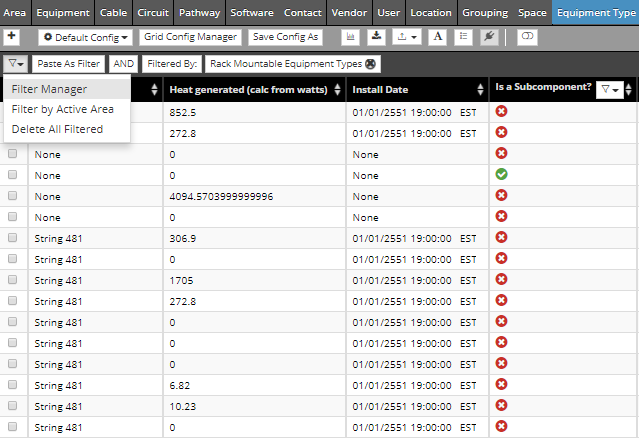Open the Grouping tab
Image resolution: width=639 pixels, height=438 pixels.
(485, 13)
